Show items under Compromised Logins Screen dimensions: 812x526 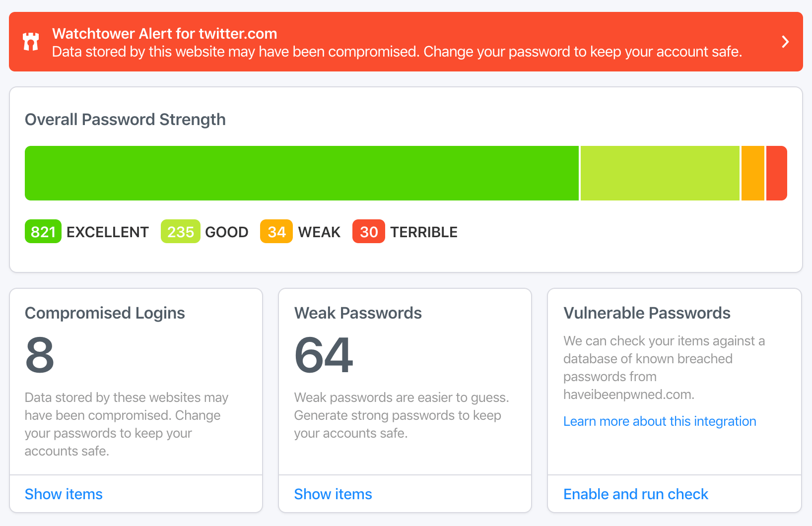point(64,494)
